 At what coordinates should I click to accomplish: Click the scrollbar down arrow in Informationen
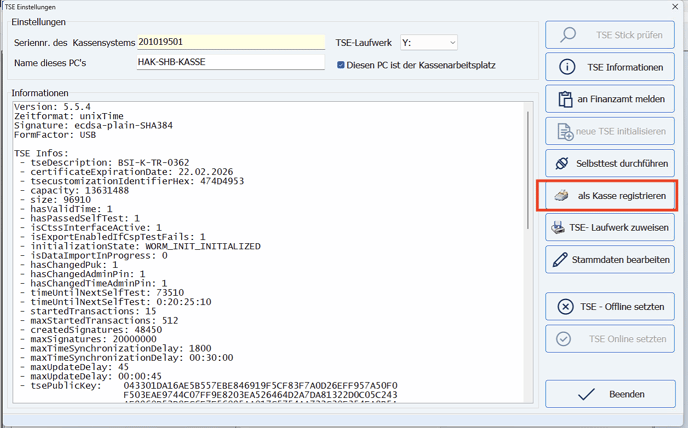(529, 396)
